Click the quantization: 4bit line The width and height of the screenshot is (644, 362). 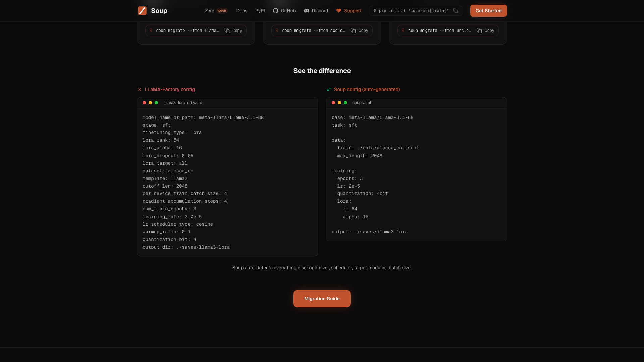363,194
